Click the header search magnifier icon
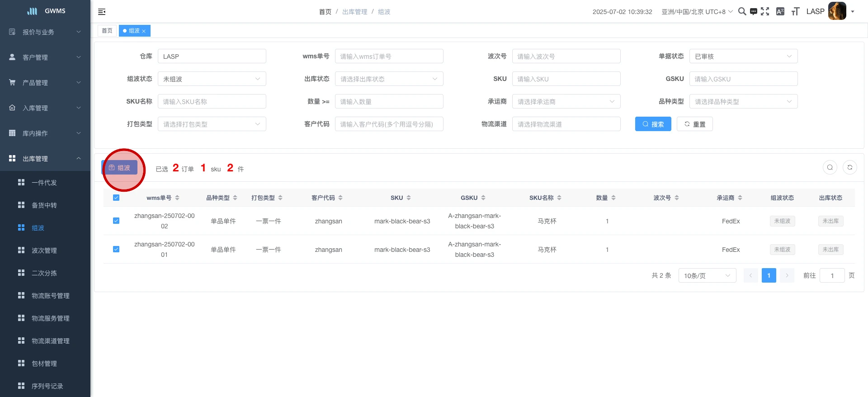 [742, 12]
